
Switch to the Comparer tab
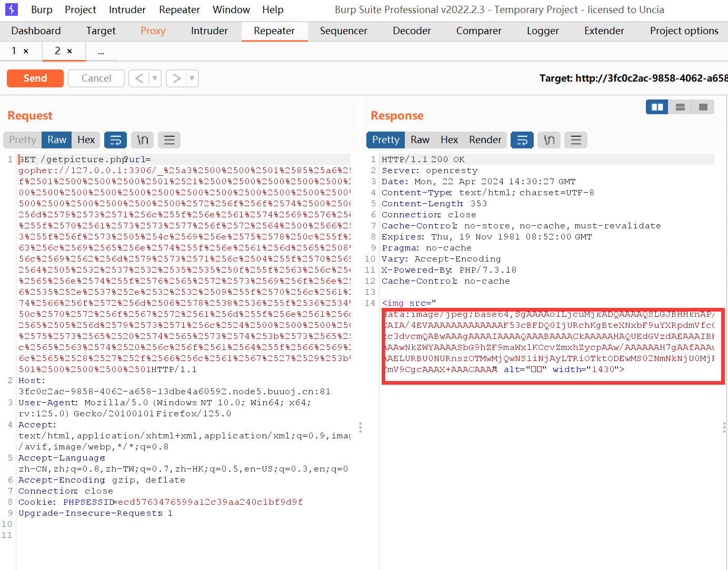tap(479, 31)
